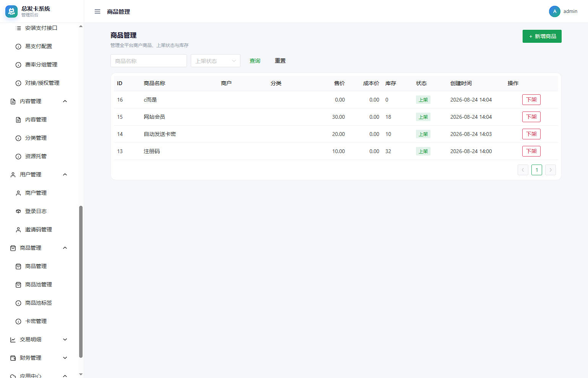Click the 创建时间 column header
This screenshot has width=588, height=378.
(461, 83)
